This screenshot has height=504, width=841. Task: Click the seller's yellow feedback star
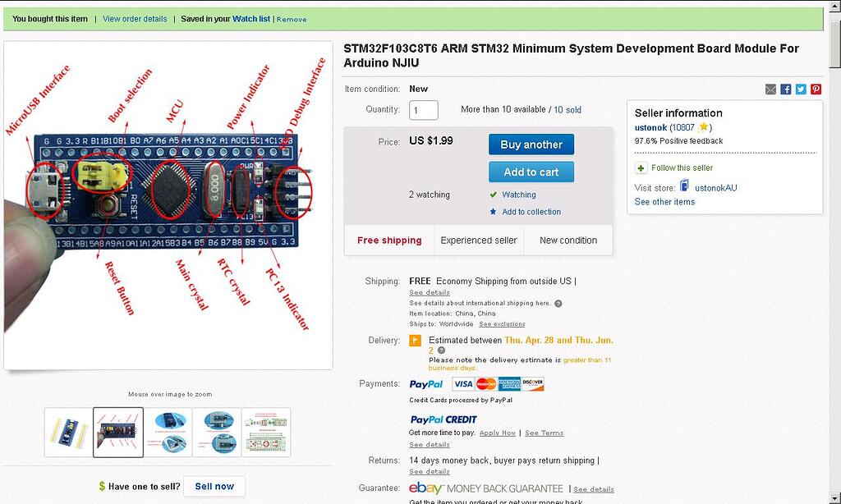coord(703,128)
